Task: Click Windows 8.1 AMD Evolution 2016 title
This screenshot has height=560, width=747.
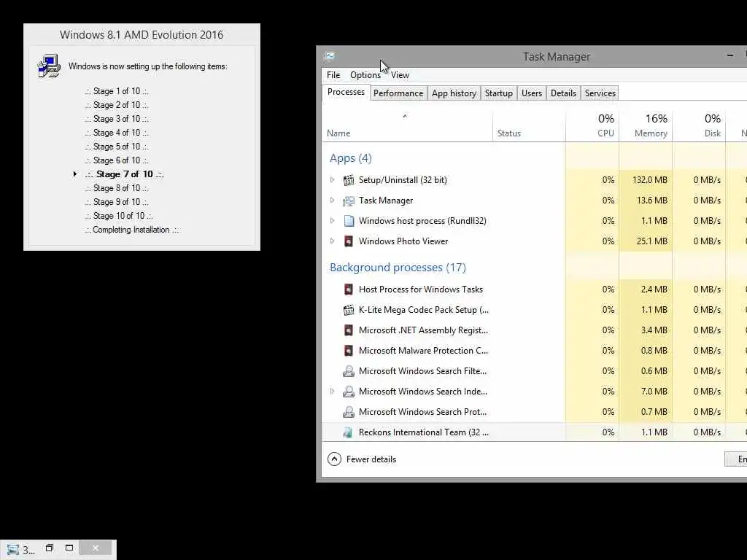Action: pos(142,35)
